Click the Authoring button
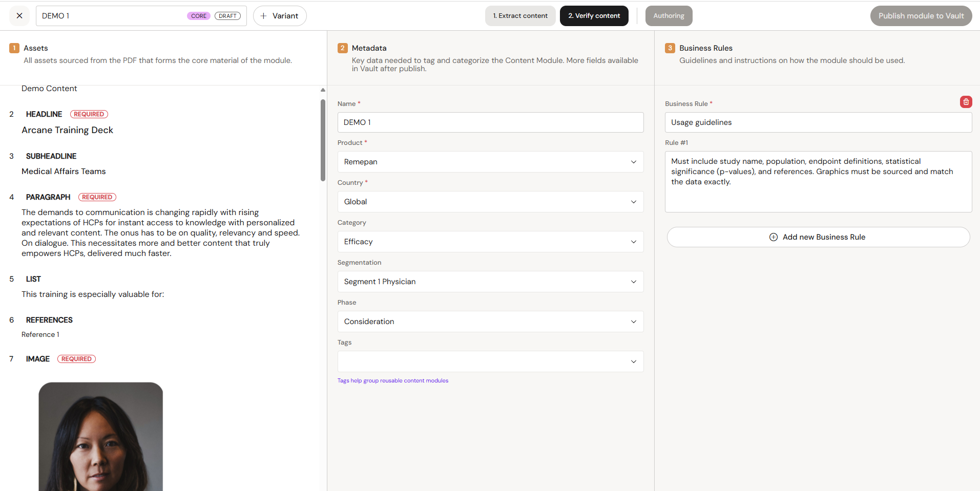 click(669, 16)
